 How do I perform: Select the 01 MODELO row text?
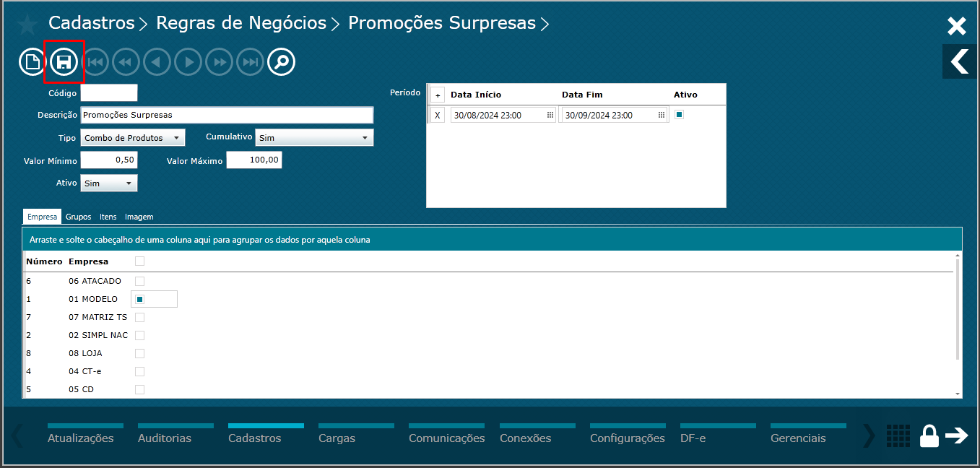[x=93, y=299]
